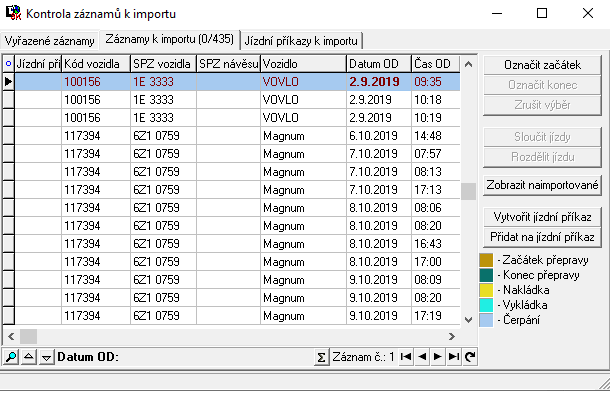Jump to the last record
The image size is (610, 394).
pos(454,357)
